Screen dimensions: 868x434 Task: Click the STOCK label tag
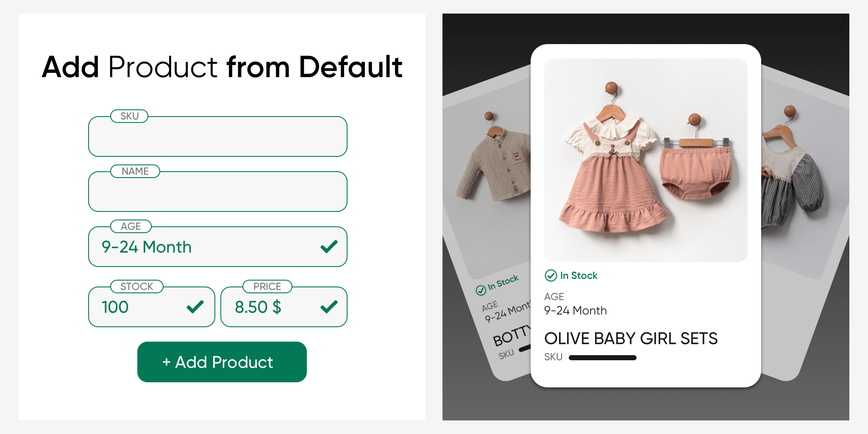[x=137, y=287]
